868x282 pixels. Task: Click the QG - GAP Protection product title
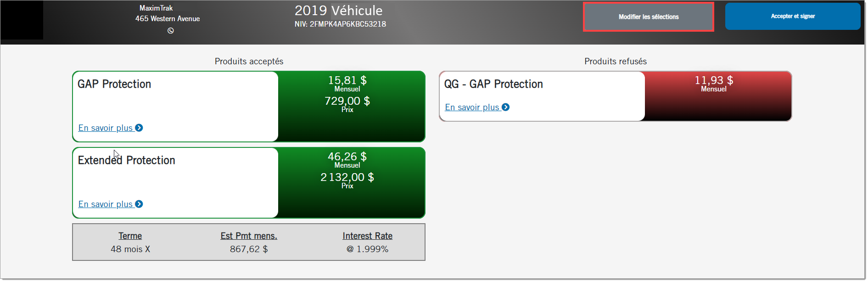point(493,84)
